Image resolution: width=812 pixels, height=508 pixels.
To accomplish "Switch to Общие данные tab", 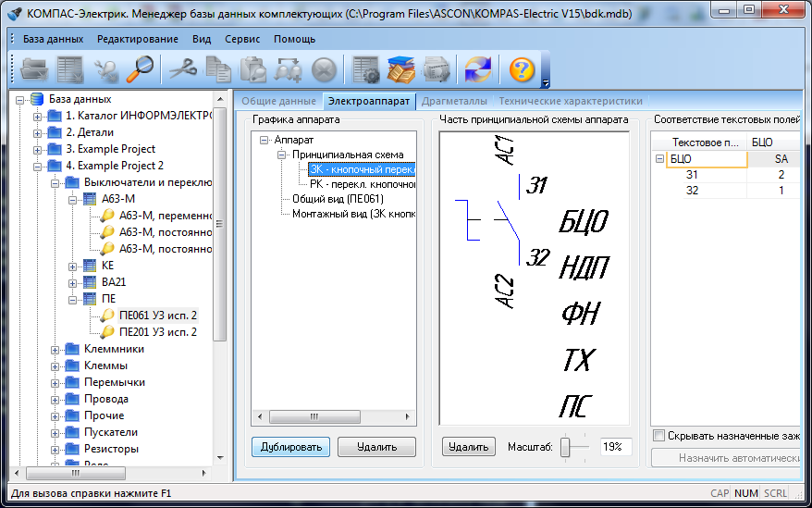I will coord(278,101).
